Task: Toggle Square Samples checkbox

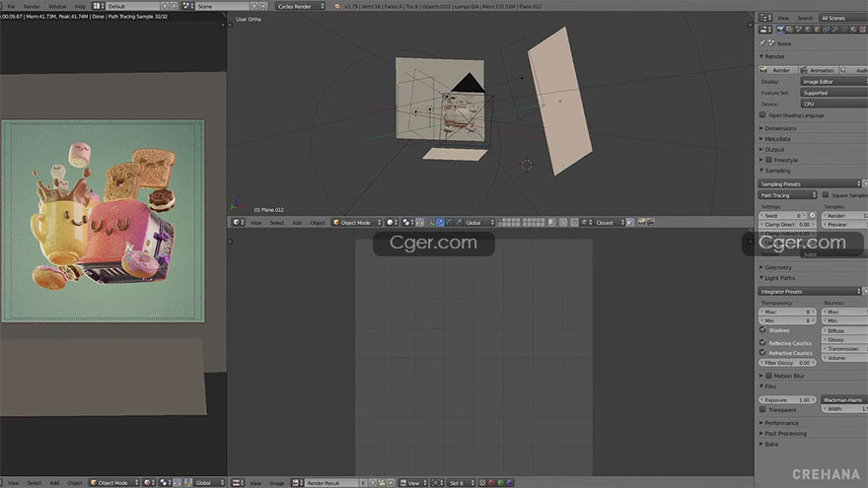Action: [826, 195]
